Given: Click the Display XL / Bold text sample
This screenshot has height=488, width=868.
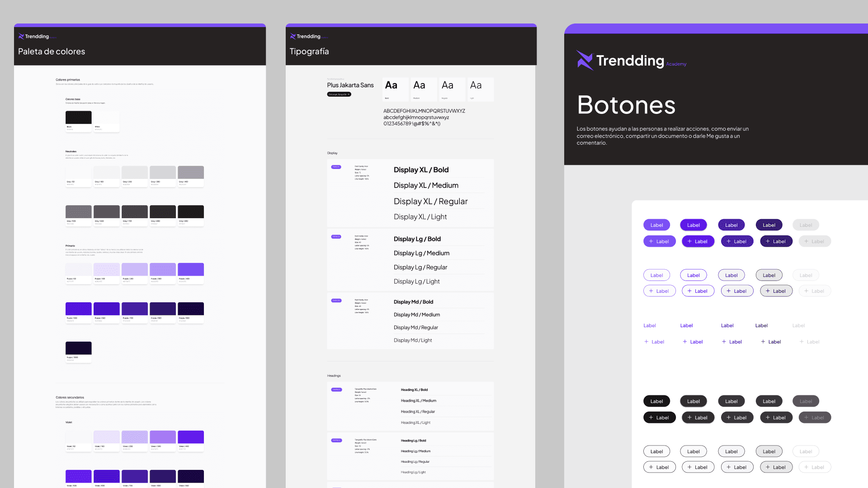Looking at the screenshot, I should [x=421, y=170].
